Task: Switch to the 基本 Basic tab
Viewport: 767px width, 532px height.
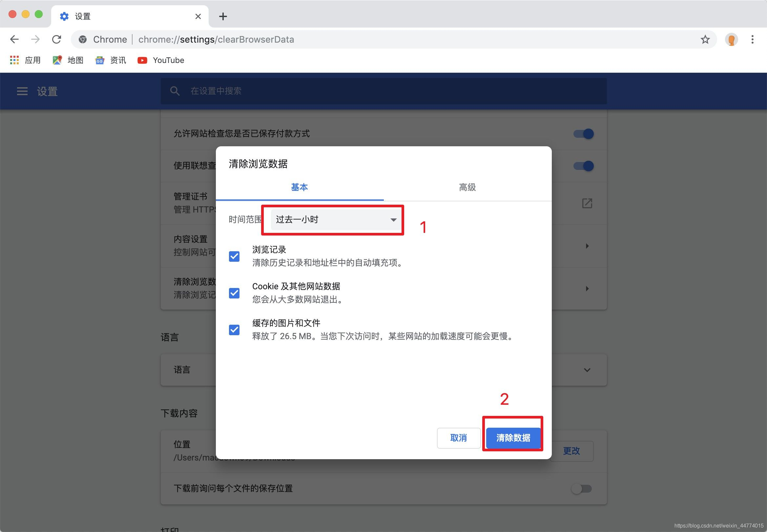Action: click(299, 187)
